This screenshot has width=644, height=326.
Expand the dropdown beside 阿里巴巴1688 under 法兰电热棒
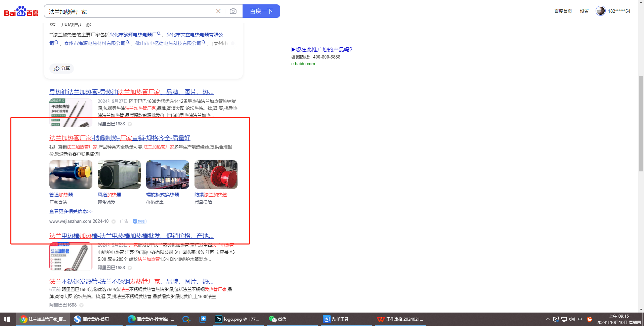(x=130, y=268)
